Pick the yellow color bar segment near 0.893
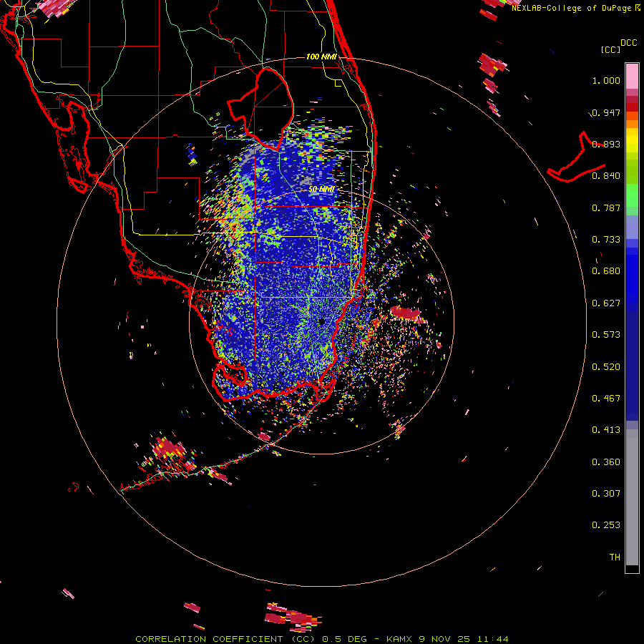The image size is (644, 644). (632, 144)
